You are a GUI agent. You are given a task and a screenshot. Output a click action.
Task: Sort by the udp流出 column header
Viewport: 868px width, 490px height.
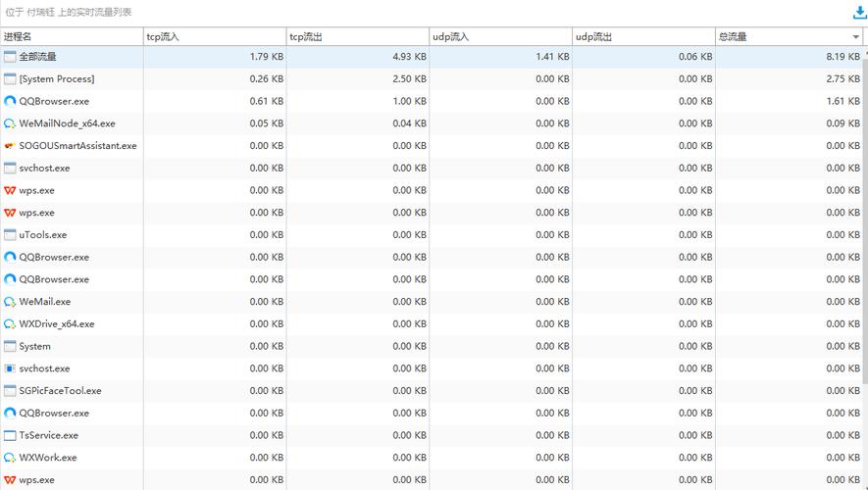(643, 36)
